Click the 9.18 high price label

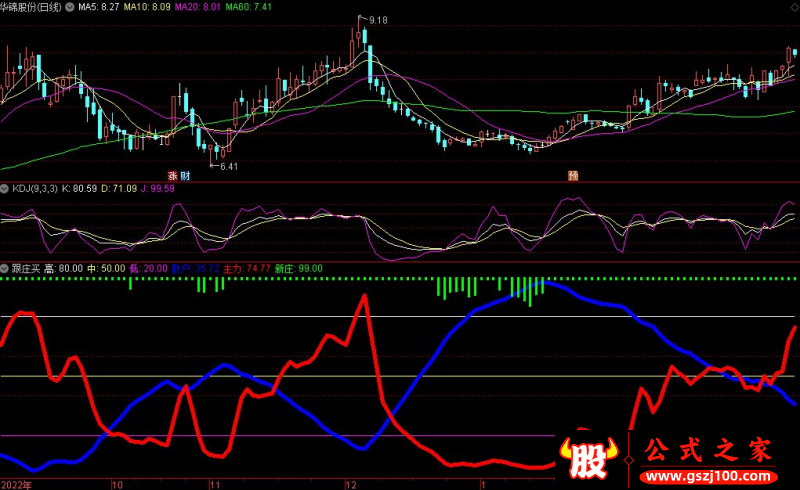(378, 20)
